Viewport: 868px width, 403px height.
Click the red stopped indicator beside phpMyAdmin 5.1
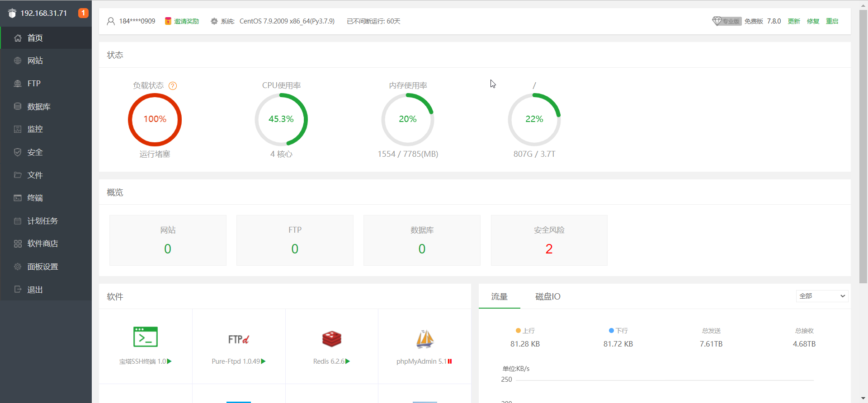point(450,361)
